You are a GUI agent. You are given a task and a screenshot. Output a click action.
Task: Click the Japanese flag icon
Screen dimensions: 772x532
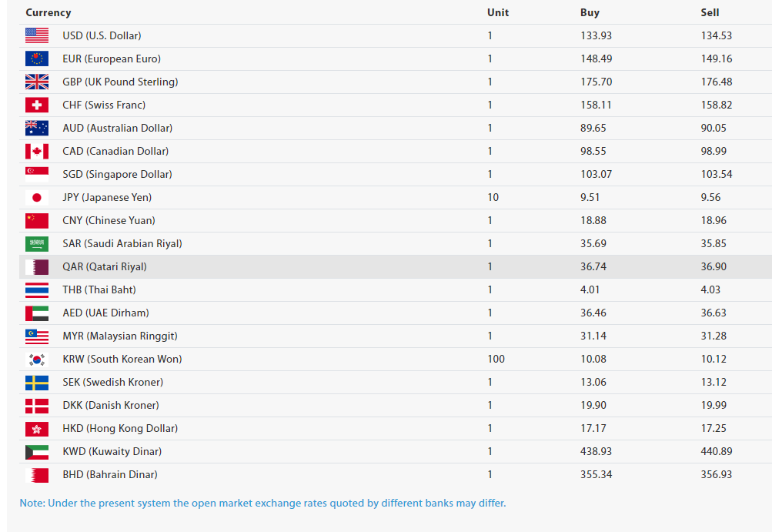(37, 197)
